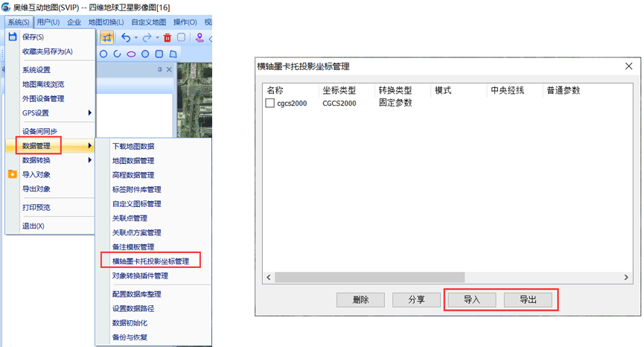
Task: Click the Save disk icon in menu
Action: point(12,36)
